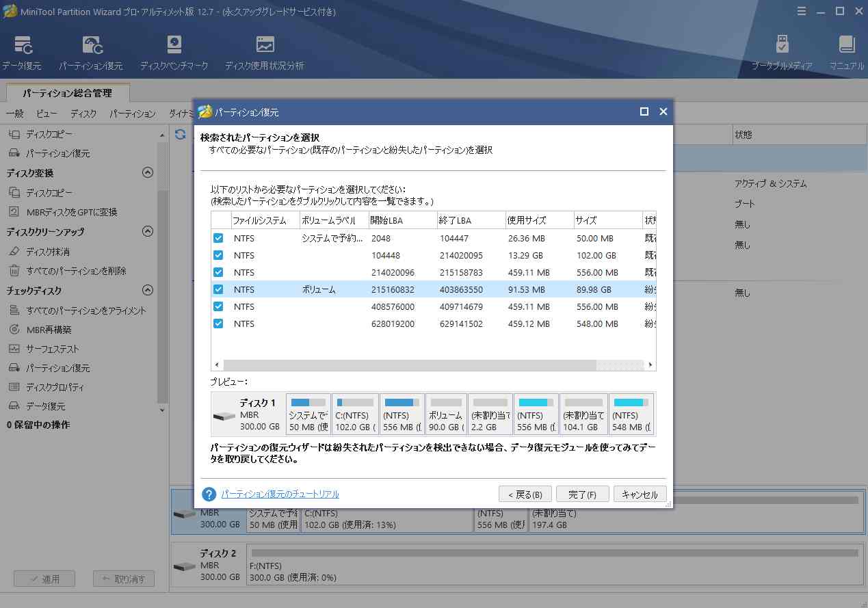Collapse the ディスククリーンアップ section

(148, 233)
